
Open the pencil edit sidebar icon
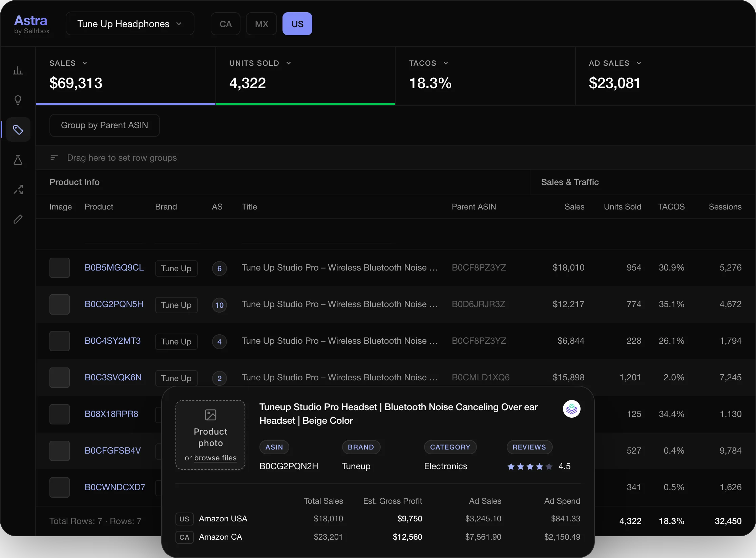18,219
